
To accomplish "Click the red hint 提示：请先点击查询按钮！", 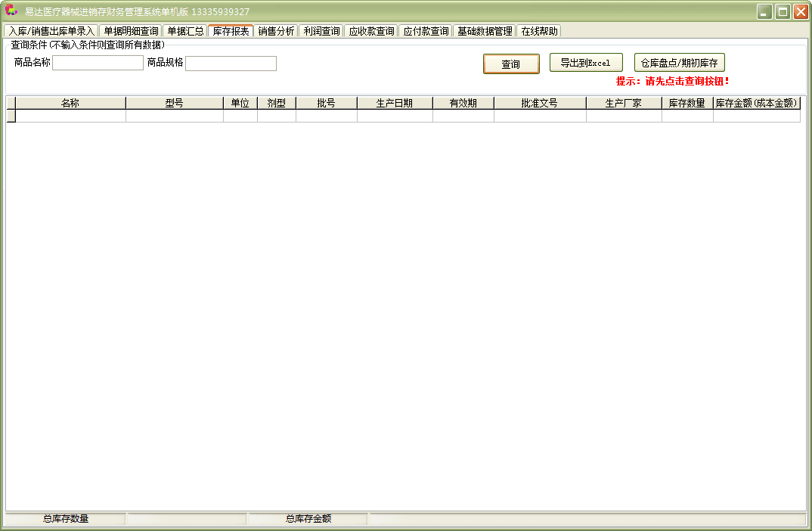I will point(673,82).
